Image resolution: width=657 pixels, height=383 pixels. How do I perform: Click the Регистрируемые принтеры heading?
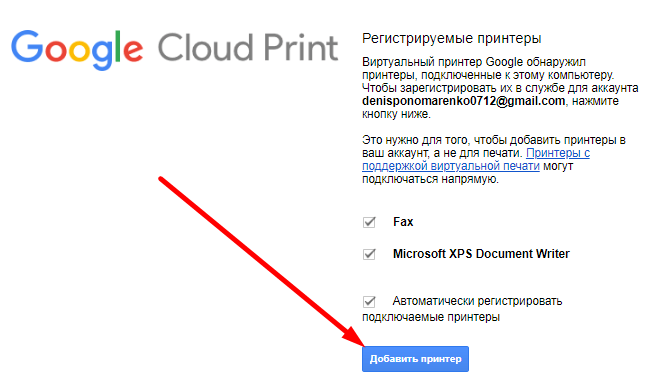pos(452,39)
